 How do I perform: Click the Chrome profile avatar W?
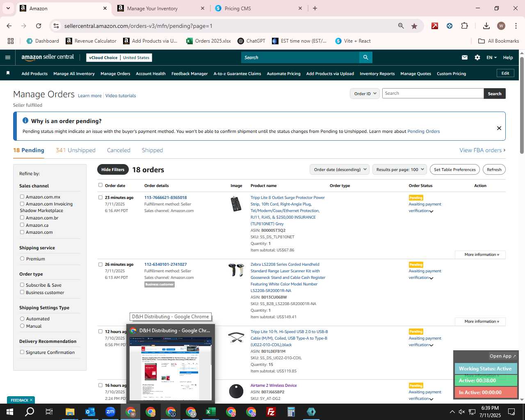pos(501,26)
